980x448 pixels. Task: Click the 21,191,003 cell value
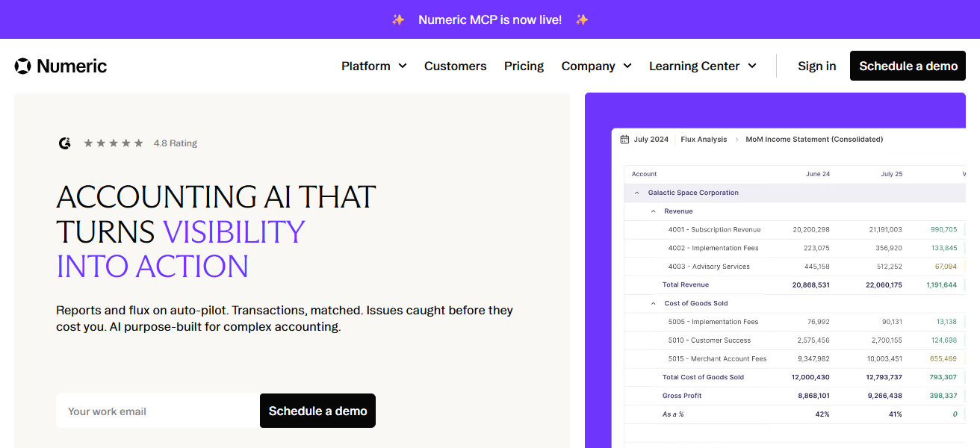point(885,229)
